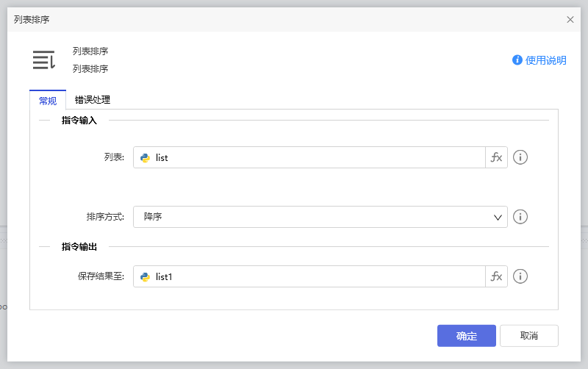Click the Python icon in the 列表 field
Image resolution: width=588 pixels, height=369 pixels.
coord(146,157)
